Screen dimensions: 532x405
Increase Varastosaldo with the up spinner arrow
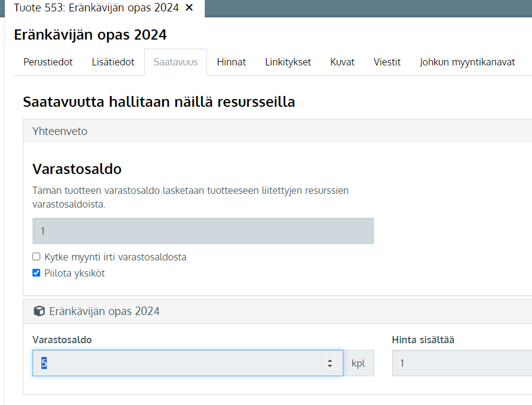click(330, 360)
